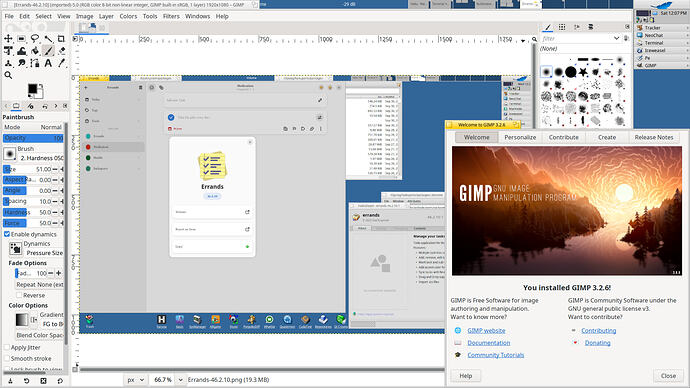690x388 pixels.
Task: Click the brush filter input field
Action: (576, 39)
